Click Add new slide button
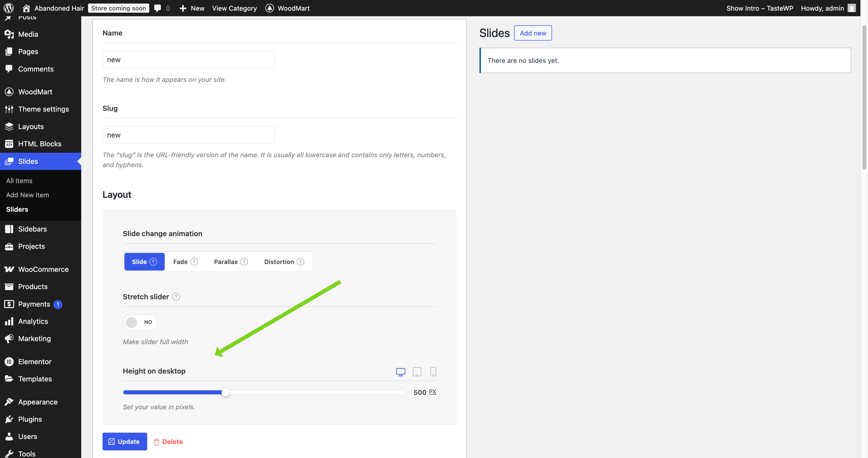The height and width of the screenshot is (458, 868). click(533, 33)
